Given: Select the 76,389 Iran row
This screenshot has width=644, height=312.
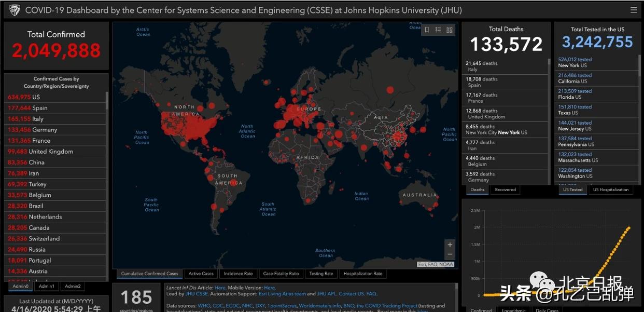Looking at the screenshot, I should tap(56, 173).
